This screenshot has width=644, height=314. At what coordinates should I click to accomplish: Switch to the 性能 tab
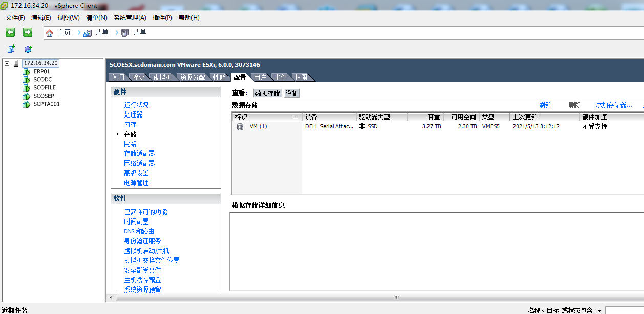[219, 77]
